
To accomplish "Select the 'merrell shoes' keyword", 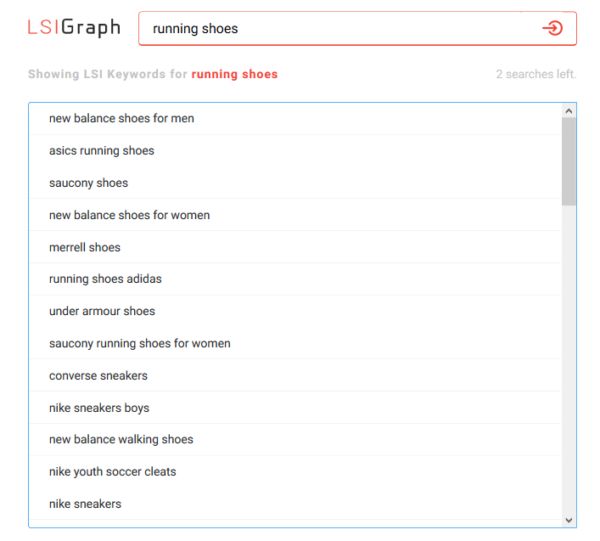I will [85, 247].
